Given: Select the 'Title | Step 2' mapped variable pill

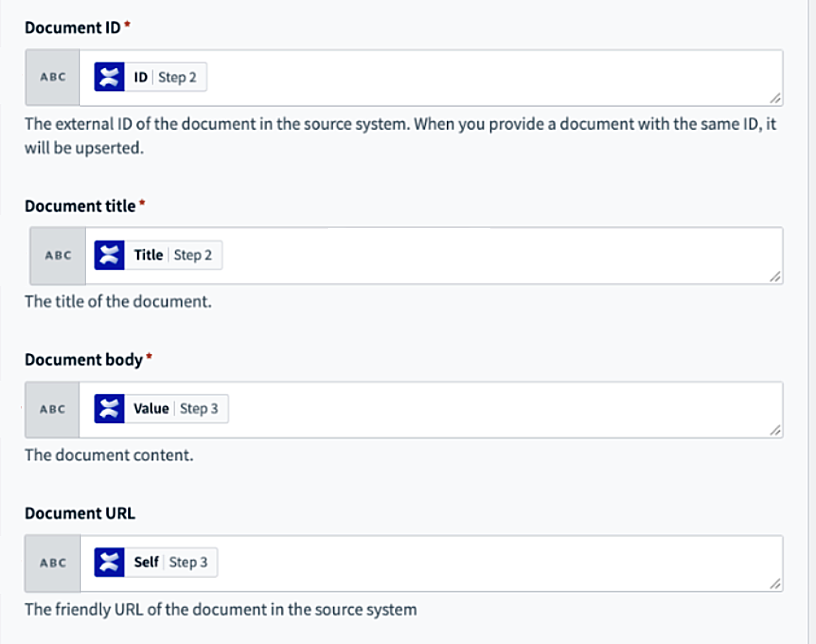Looking at the screenshot, I should [156, 255].
